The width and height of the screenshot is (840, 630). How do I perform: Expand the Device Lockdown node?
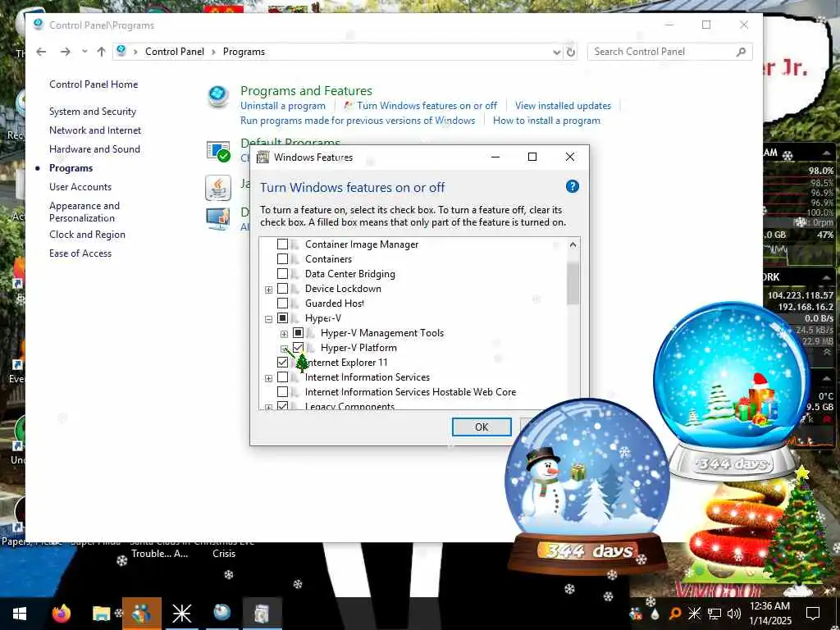click(x=269, y=290)
